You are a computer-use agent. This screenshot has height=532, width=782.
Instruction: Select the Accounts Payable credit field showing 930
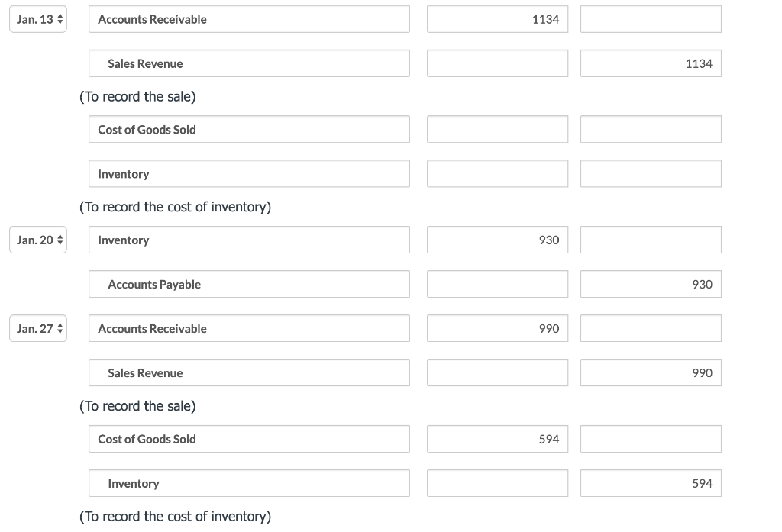point(651,284)
